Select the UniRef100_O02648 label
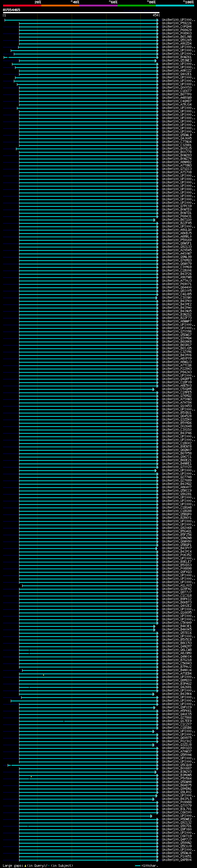The height and width of the screenshot is (868, 197). (x=177, y=426)
